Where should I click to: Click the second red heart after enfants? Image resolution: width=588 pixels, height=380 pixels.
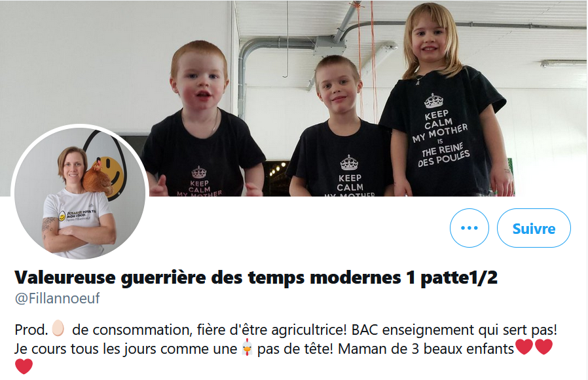coord(543,347)
